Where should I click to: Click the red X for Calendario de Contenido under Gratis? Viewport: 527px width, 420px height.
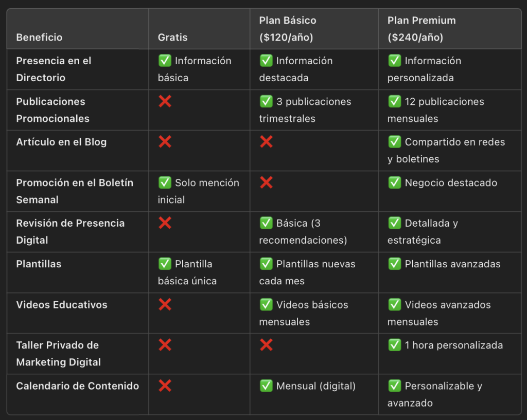pyautogui.click(x=165, y=386)
